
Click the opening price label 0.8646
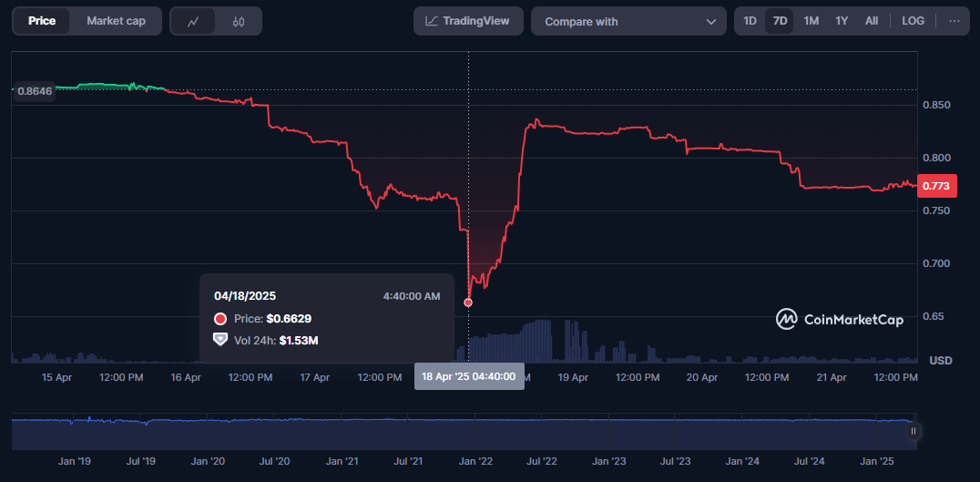pyautogui.click(x=35, y=91)
